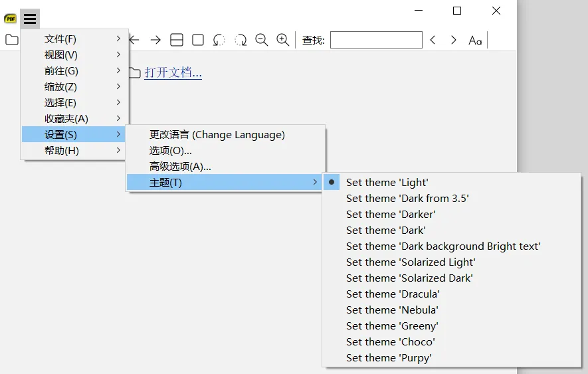Click the folder icon beside 打开文档
The image size is (588, 374).
tap(135, 73)
